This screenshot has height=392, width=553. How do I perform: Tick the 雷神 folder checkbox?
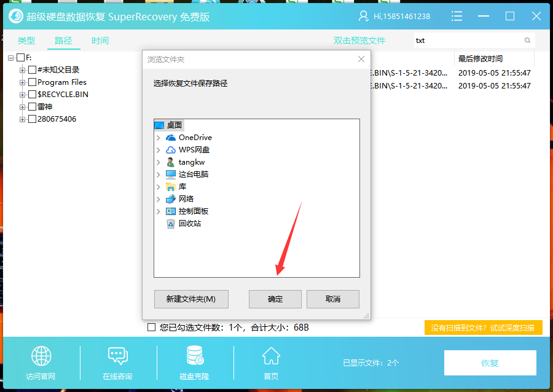click(x=32, y=107)
